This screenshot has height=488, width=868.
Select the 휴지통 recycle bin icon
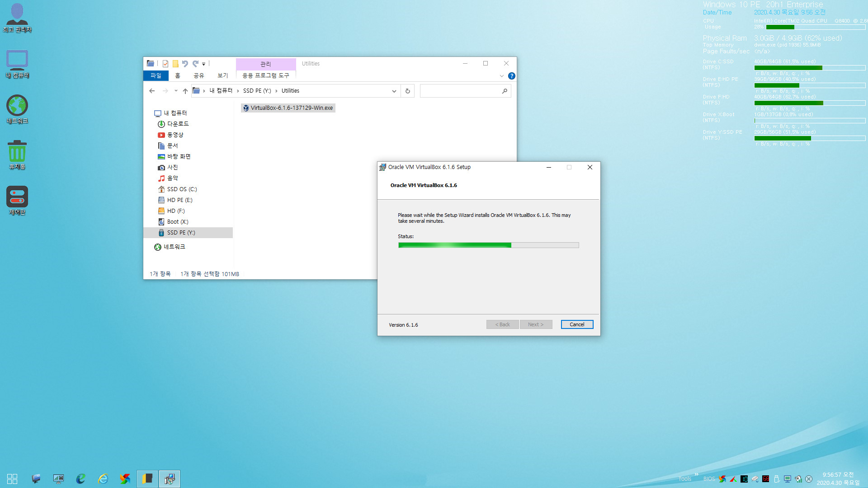[17, 155]
